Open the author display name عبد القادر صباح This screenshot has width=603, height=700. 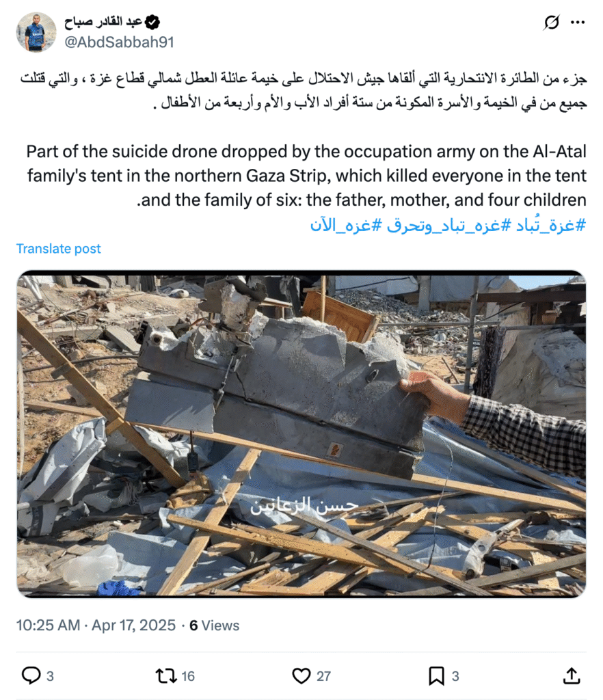[103, 21]
